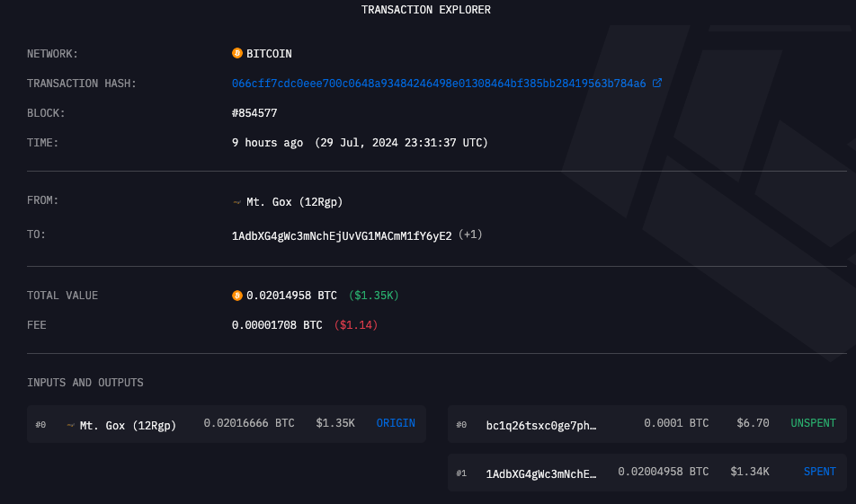Click the 0.02014958 BTC total value
The width and height of the screenshot is (856, 504).
point(284,296)
